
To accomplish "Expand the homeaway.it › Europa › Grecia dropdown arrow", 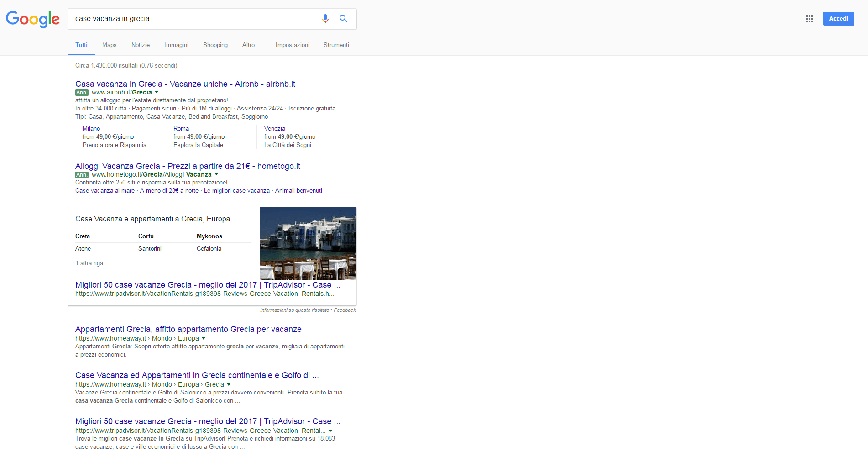I will pos(229,384).
